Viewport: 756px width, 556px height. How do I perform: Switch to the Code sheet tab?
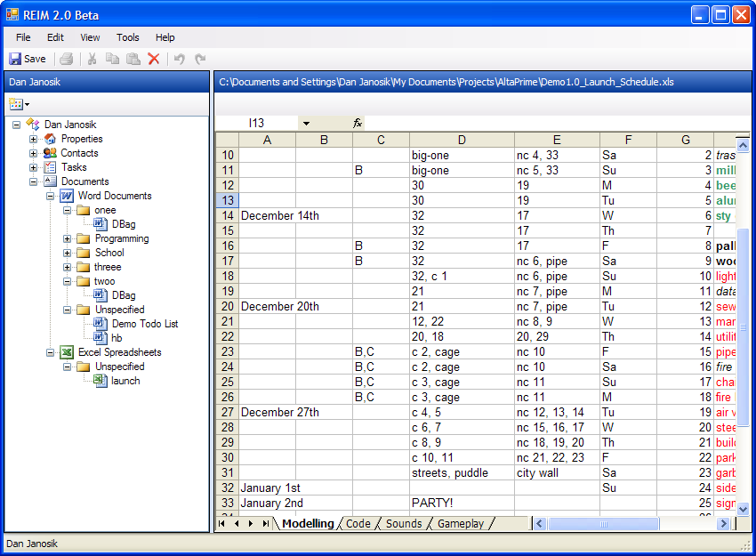(358, 524)
